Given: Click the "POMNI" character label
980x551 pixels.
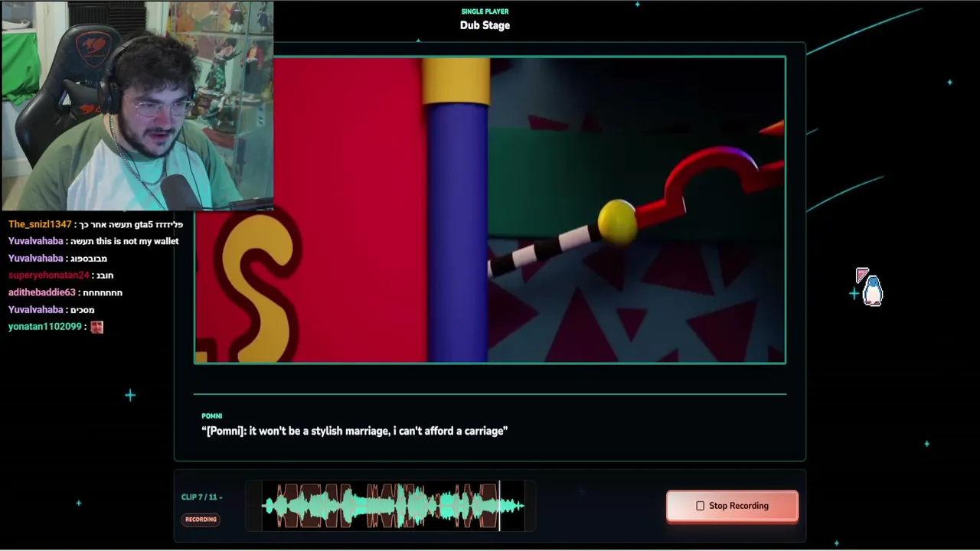Looking at the screenshot, I should point(211,416).
